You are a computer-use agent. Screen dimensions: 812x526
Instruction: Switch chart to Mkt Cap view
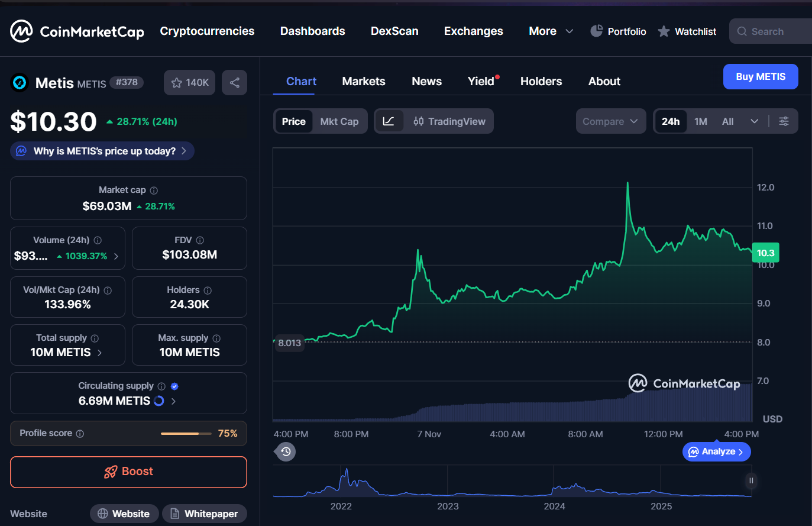339,121
